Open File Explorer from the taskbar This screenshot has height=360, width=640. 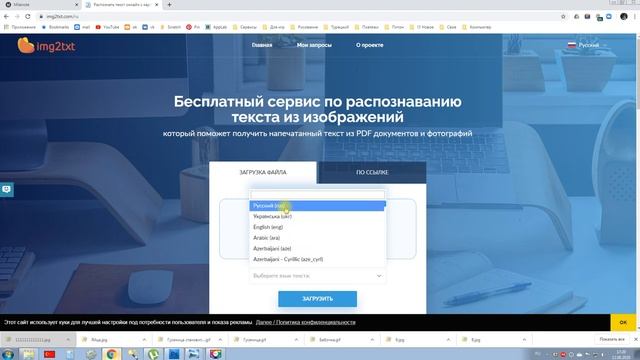pyautogui.click(x=29, y=354)
